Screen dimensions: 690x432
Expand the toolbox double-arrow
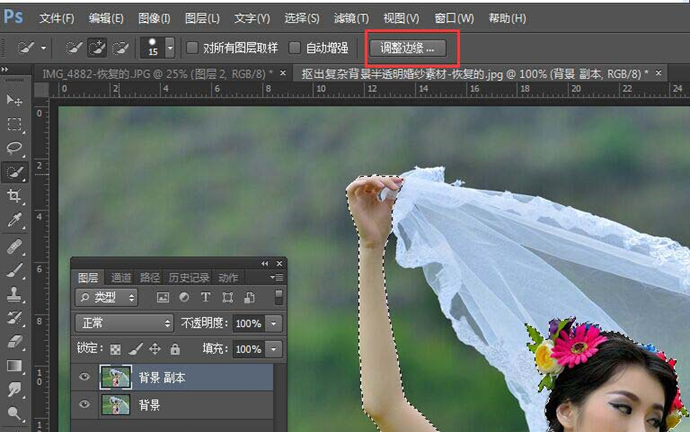[5, 69]
